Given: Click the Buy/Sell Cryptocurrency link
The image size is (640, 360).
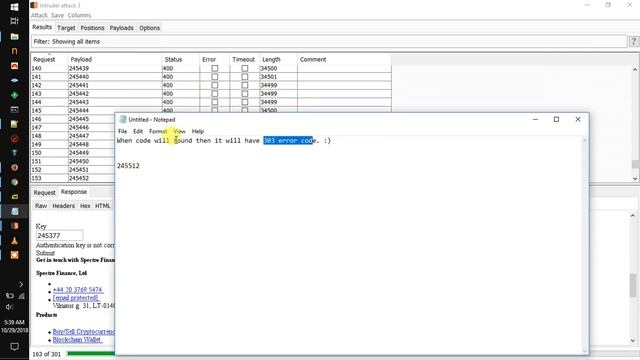Looking at the screenshot, I should coord(84,331).
